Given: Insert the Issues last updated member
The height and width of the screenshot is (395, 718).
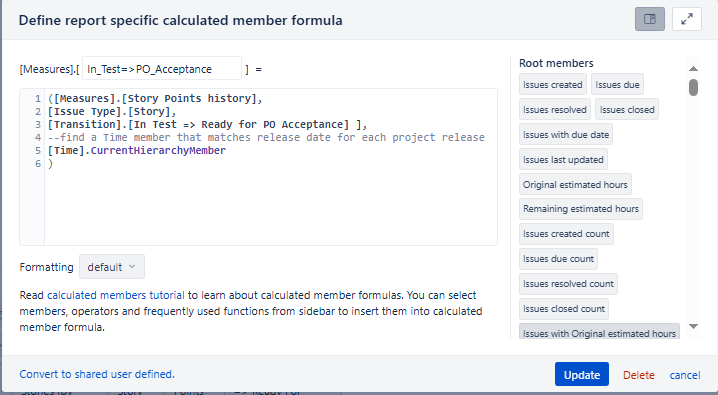Looking at the screenshot, I should pyautogui.click(x=563, y=160).
